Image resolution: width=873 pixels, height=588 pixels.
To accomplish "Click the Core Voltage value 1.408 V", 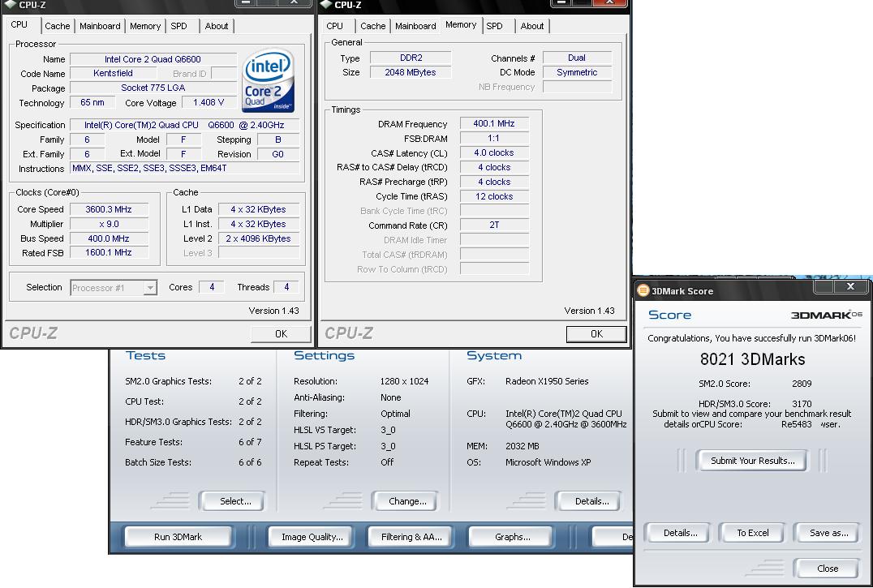I will (209, 102).
